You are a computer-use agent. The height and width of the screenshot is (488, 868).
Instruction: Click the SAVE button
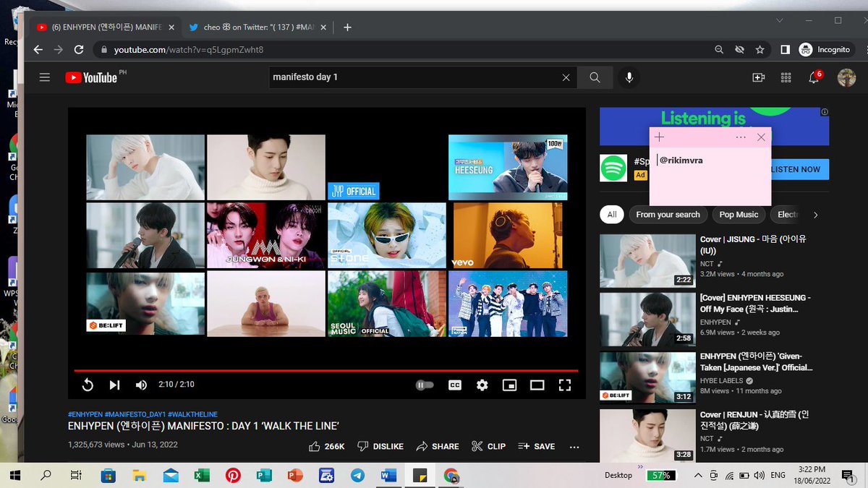(x=536, y=447)
